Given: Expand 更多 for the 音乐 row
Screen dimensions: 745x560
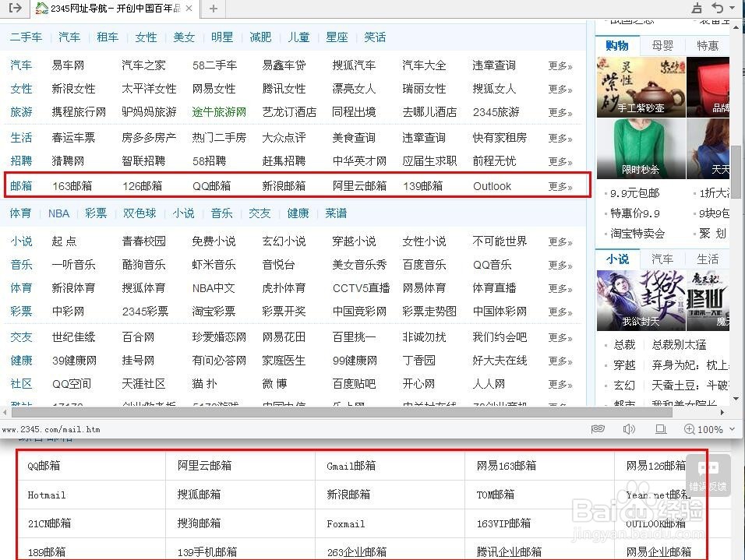Looking at the screenshot, I should click(x=560, y=265).
